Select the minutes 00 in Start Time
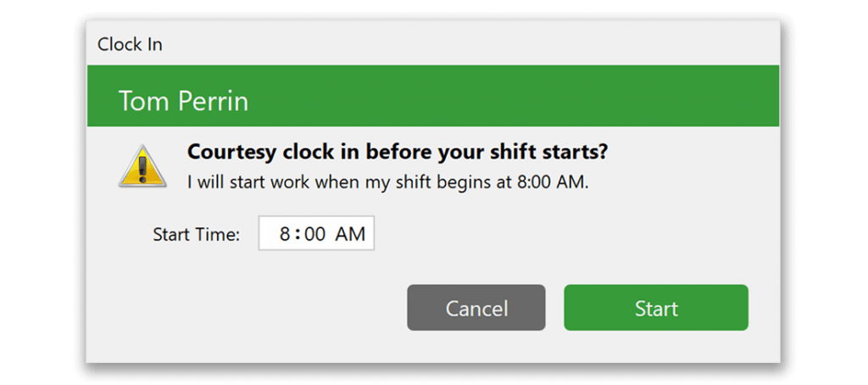The width and height of the screenshot is (868, 385). tap(314, 234)
